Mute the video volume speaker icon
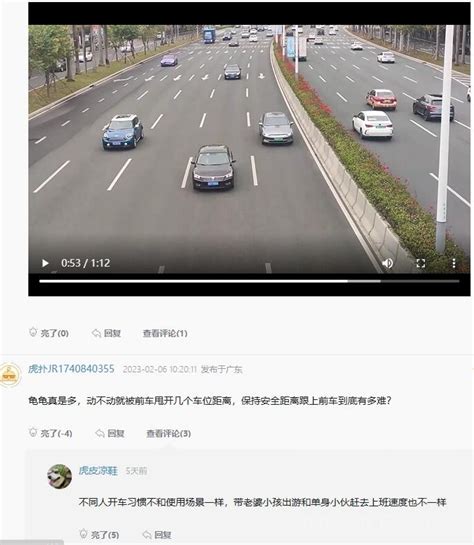 387,263
